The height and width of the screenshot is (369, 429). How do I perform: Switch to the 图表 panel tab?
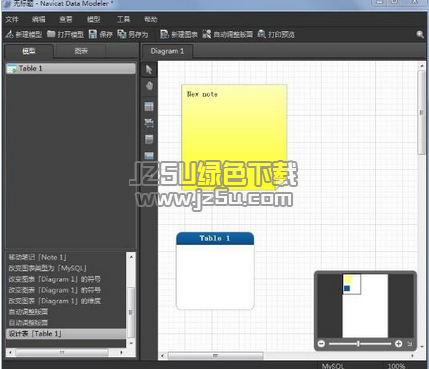81,51
